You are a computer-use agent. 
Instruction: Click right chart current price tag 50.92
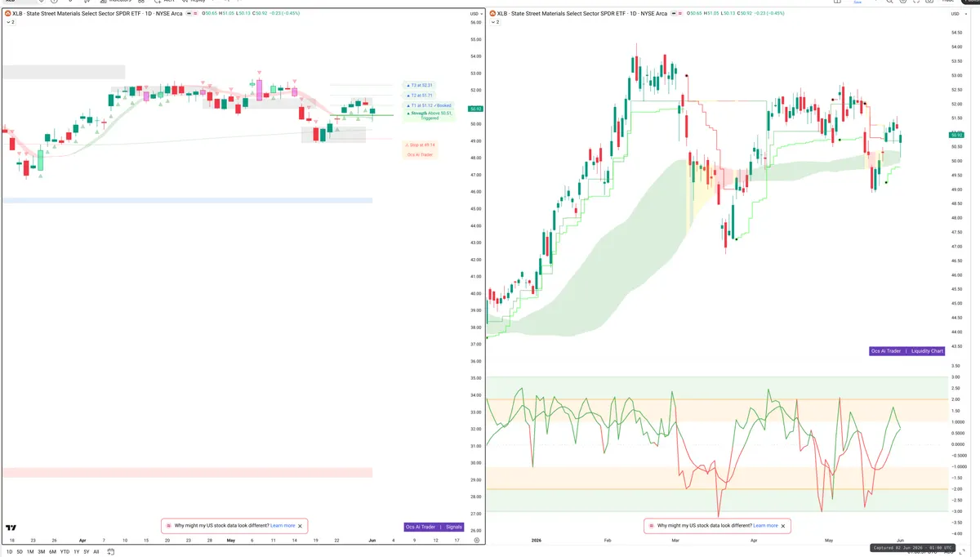(956, 135)
